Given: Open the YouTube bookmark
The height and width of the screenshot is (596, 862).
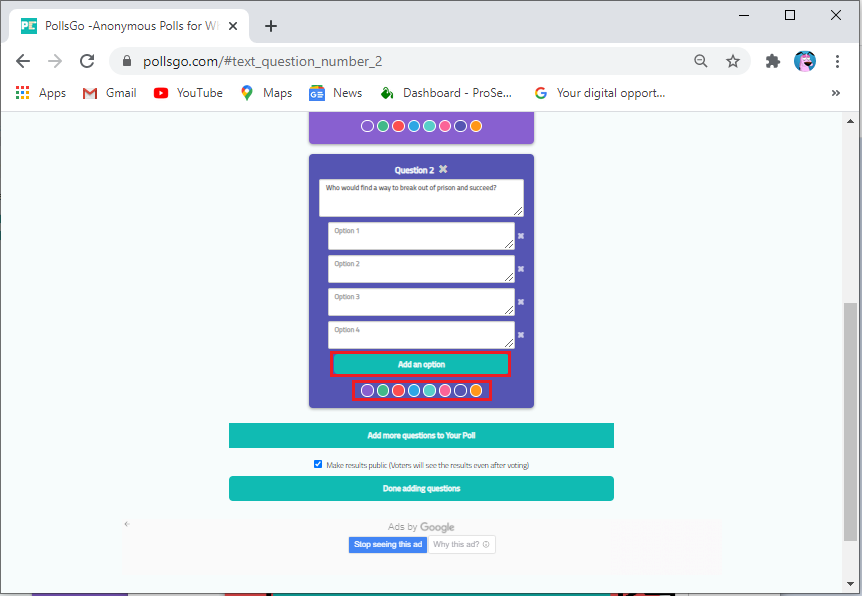Looking at the screenshot, I should pyautogui.click(x=188, y=93).
